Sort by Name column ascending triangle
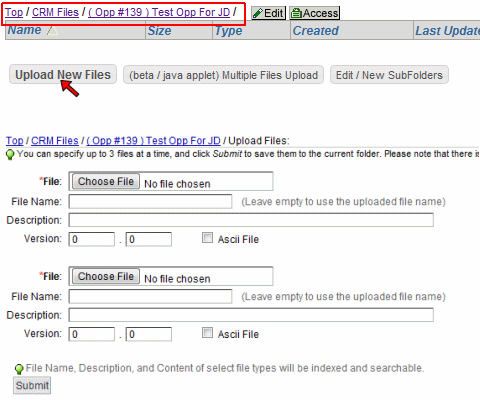This screenshot has height=400, width=480. click(52, 30)
